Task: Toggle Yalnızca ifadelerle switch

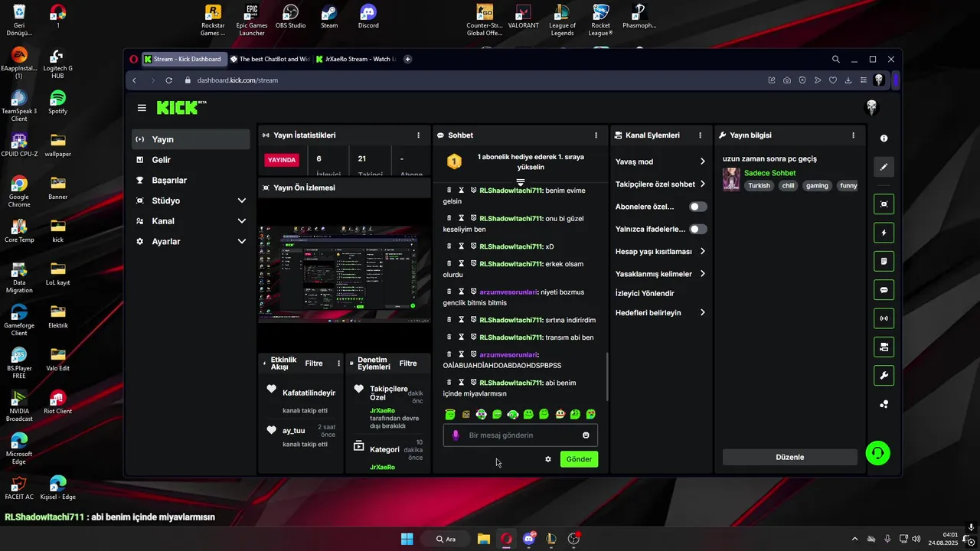Action: coord(697,229)
